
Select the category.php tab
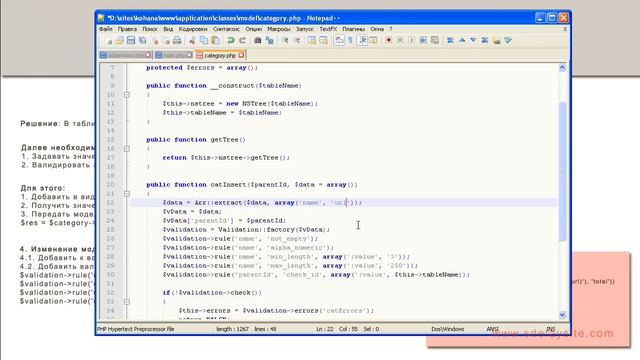[x=220, y=55]
